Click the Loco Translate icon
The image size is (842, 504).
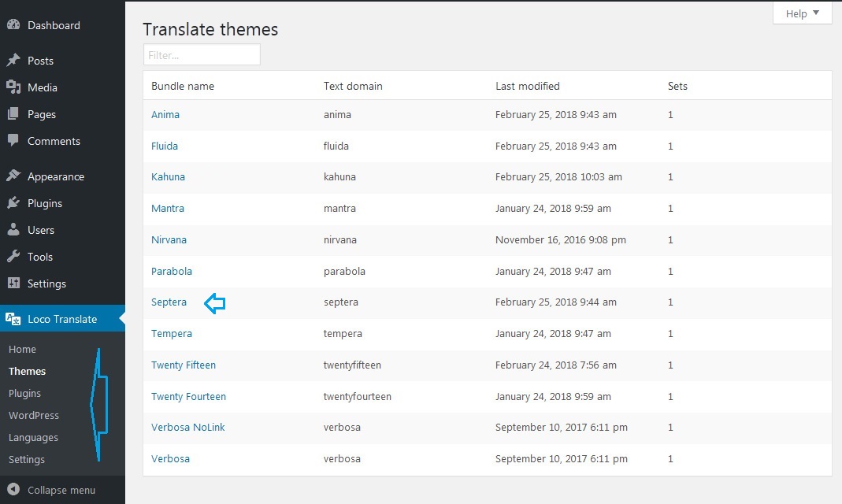coord(13,319)
